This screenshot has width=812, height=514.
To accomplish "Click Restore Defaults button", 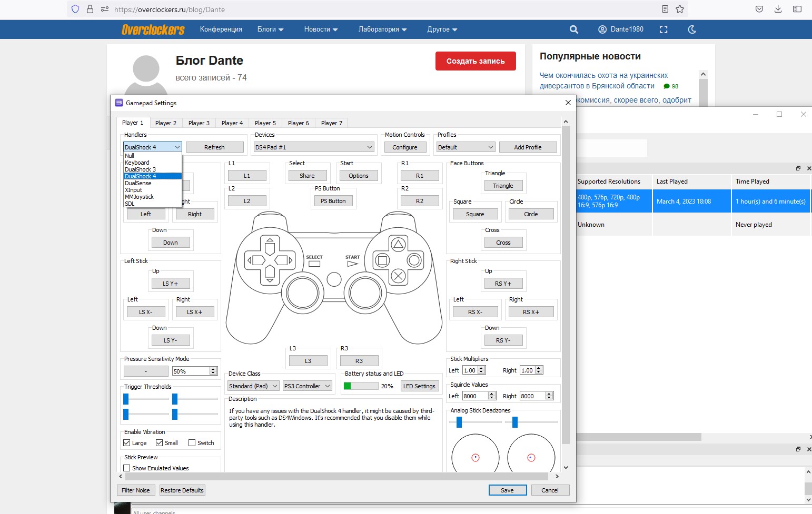I will [x=182, y=490].
